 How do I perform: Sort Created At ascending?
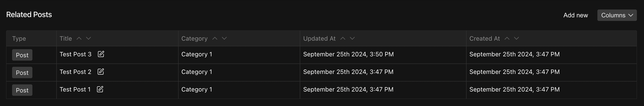pos(507,38)
